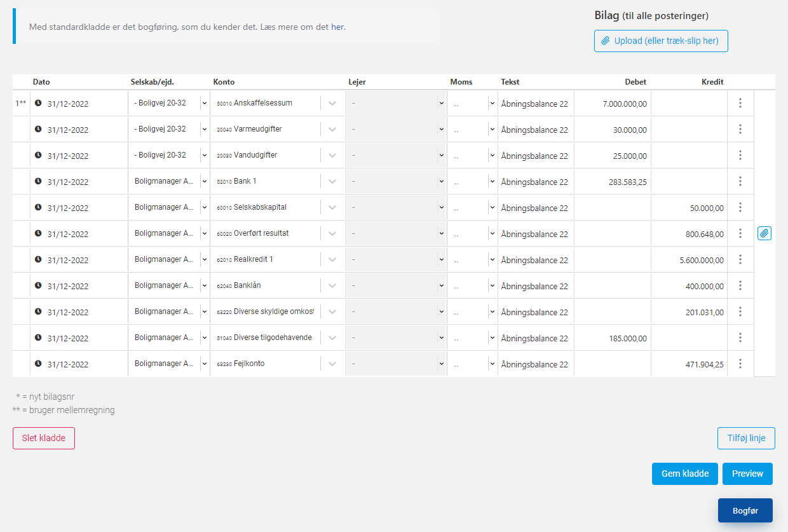The image size is (788, 532).
Task: Open the Lejer dropdown in the Varmeudgifter row
Action: (396, 129)
